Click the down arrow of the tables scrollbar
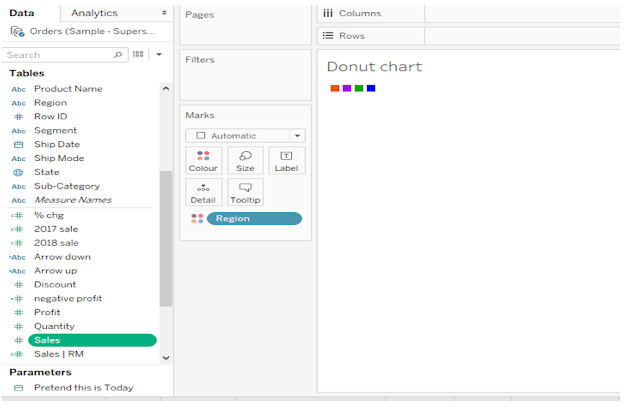Screen dimensions: 628x411 [x=166, y=358]
